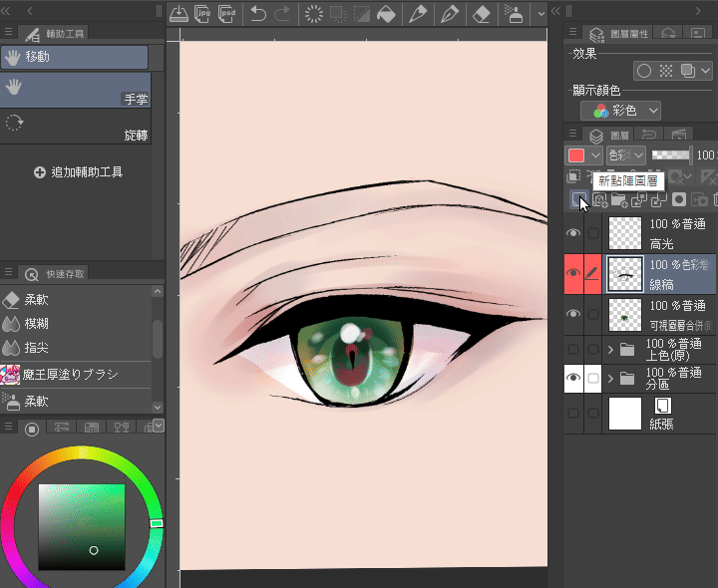Image resolution: width=718 pixels, height=588 pixels.
Task: Select the eraser icon in top toolbar
Action: pyautogui.click(x=481, y=14)
